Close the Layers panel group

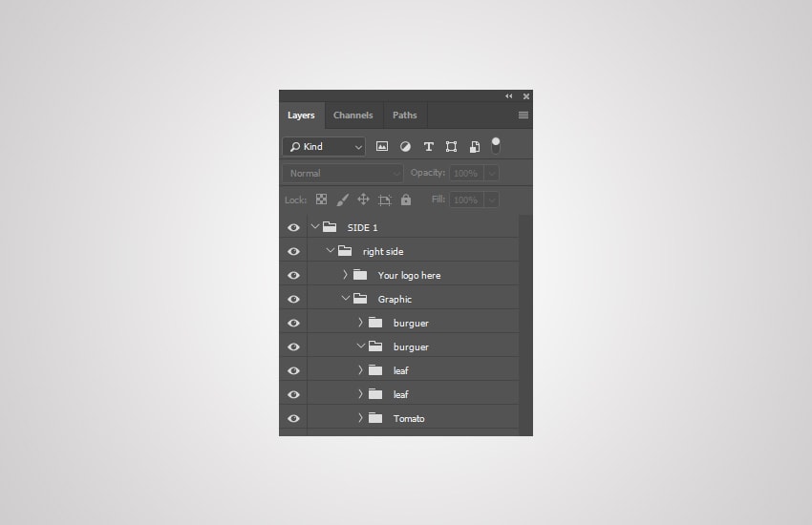pos(526,96)
